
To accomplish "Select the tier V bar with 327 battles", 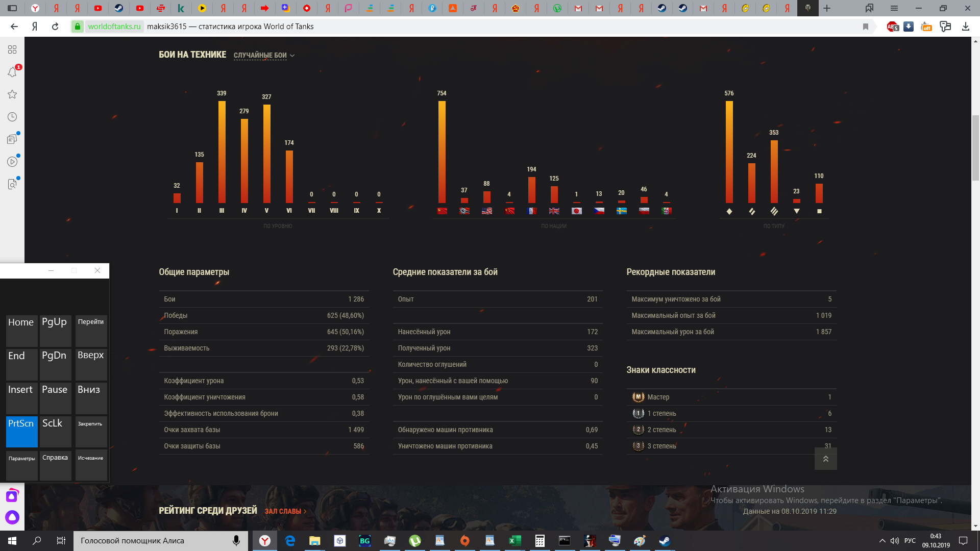I will (266, 154).
